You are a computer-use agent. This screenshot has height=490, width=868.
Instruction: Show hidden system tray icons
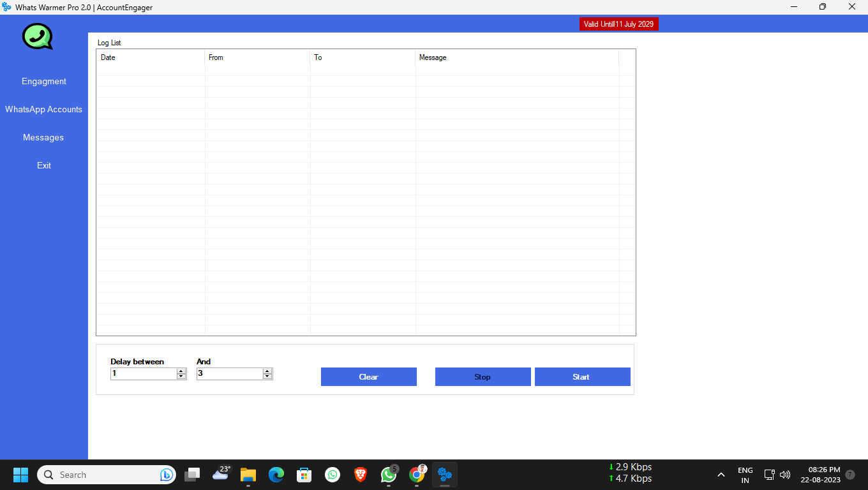pyautogui.click(x=721, y=475)
